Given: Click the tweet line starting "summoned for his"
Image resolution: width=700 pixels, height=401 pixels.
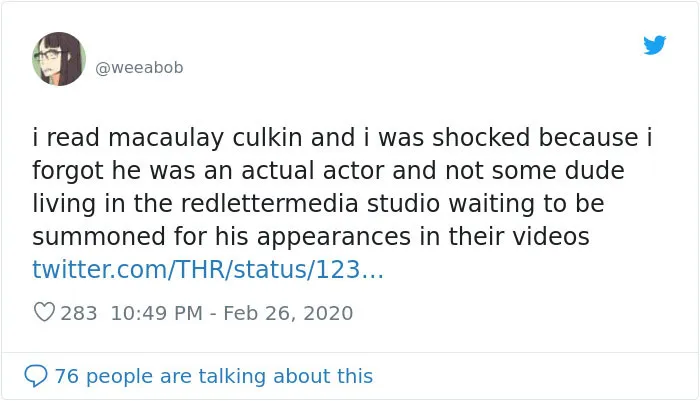Looking at the screenshot, I should coord(311,237).
